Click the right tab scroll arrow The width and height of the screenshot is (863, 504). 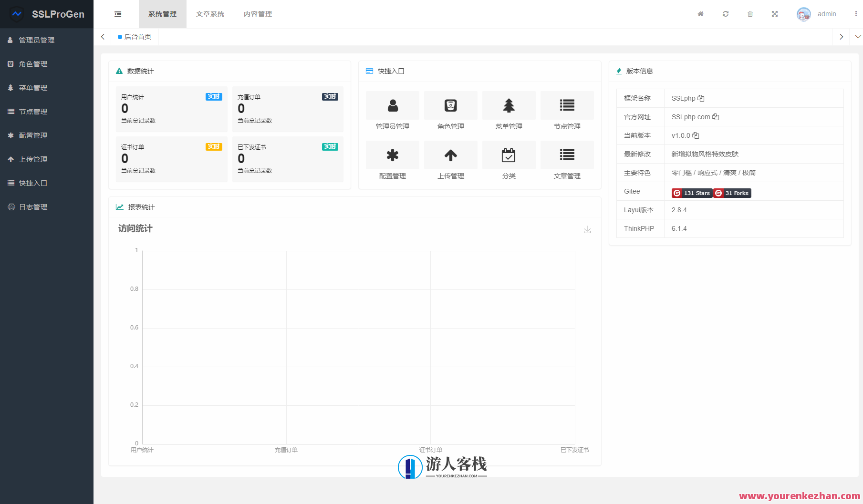point(841,37)
